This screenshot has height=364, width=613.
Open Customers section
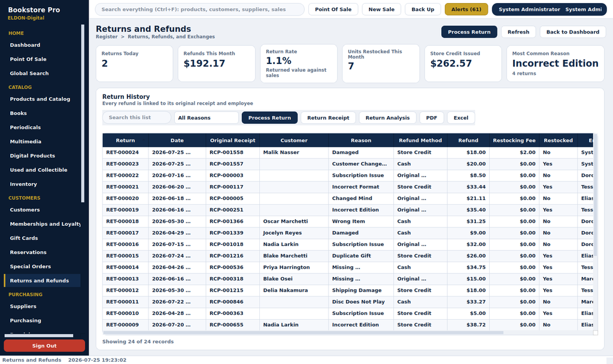pos(43,210)
